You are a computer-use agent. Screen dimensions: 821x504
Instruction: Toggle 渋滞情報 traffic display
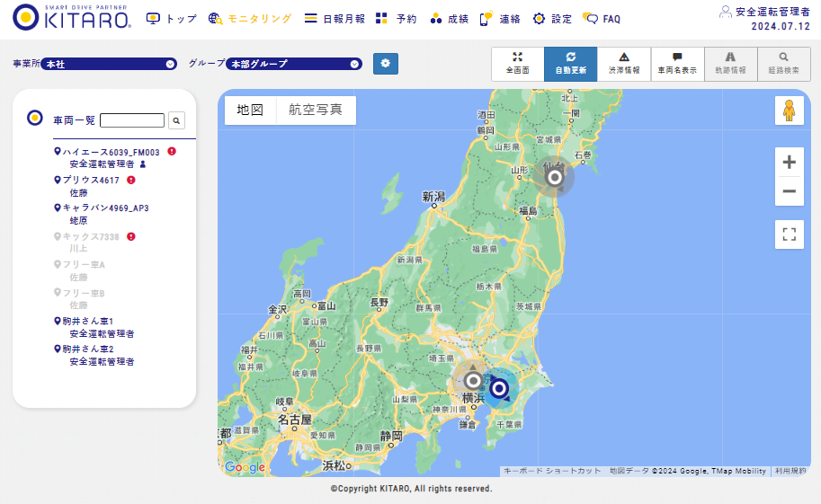tap(624, 64)
